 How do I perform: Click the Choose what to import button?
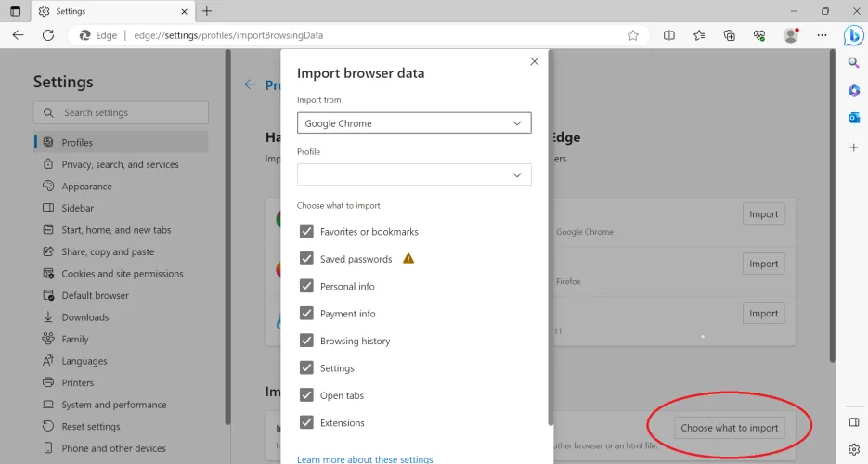point(729,428)
